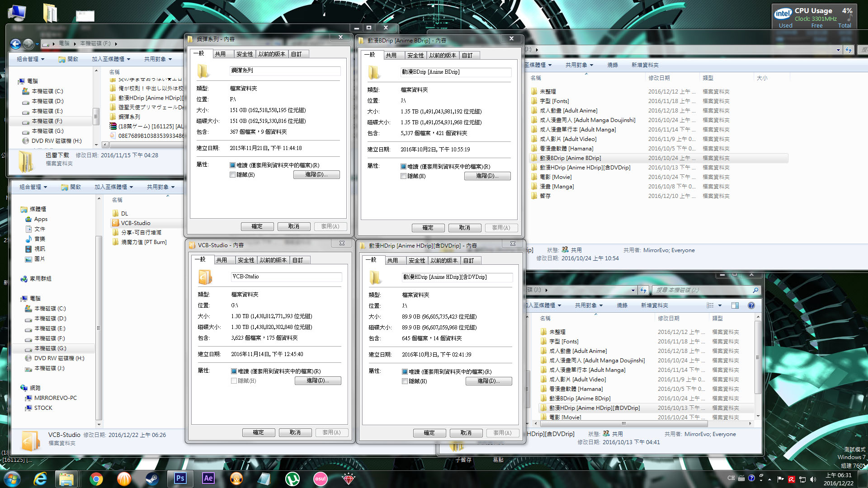The image size is (868, 488).
Task: Open 加入至媒體櫃 dropdown in the F: window
Action: click(111, 59)
